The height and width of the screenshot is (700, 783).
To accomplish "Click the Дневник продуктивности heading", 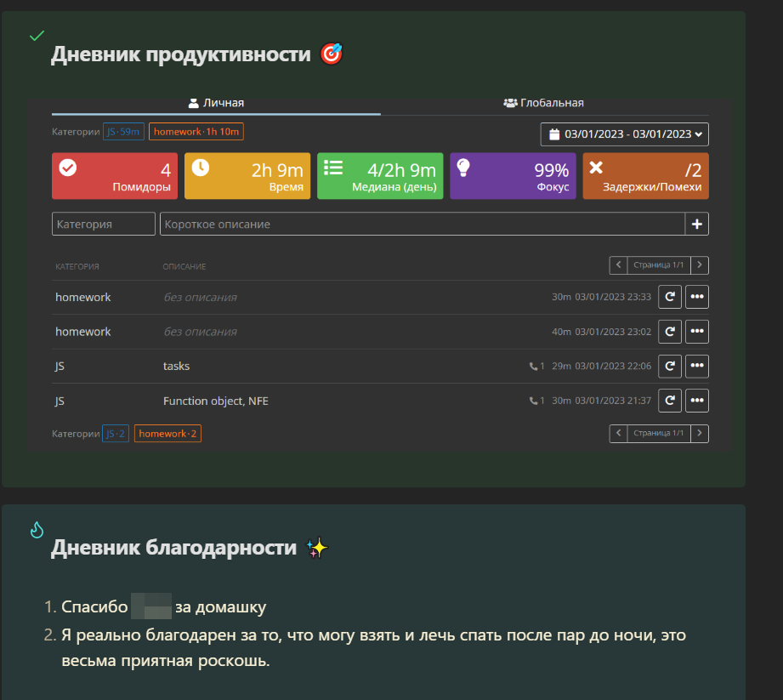I will tap(181, 54).
